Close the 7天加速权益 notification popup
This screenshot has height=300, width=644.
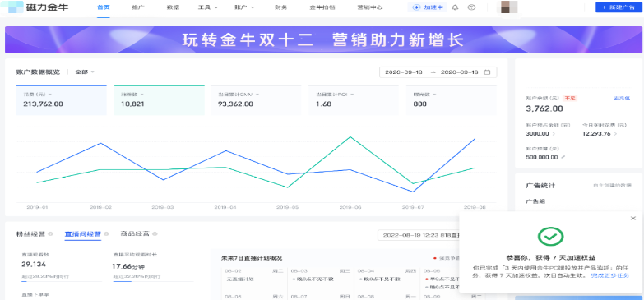[633, 219]
